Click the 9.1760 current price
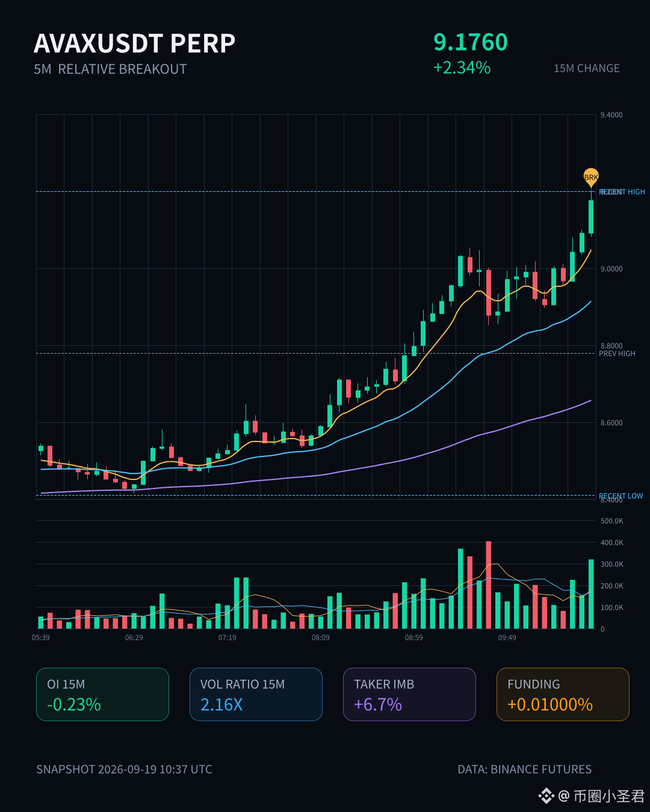This screenshot has width=650, height=812. [471, 42]
